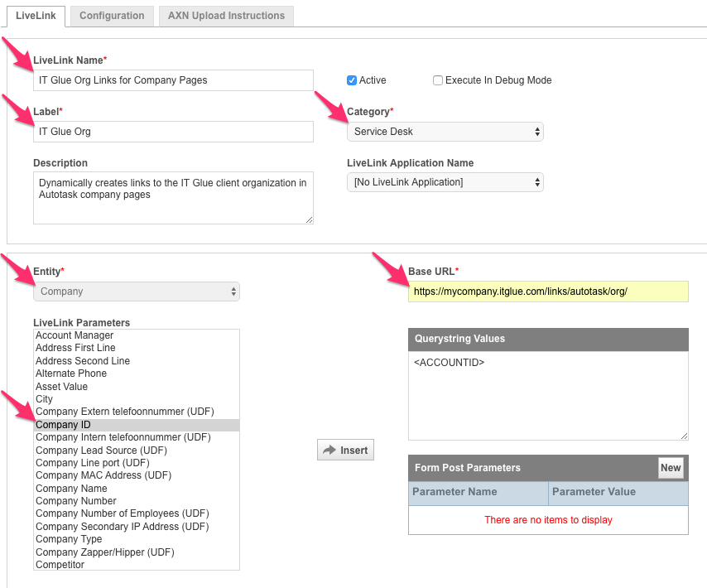Screen dimensions: 707x588
Task: Select the LiveLink tab
Action: (35, 16)
